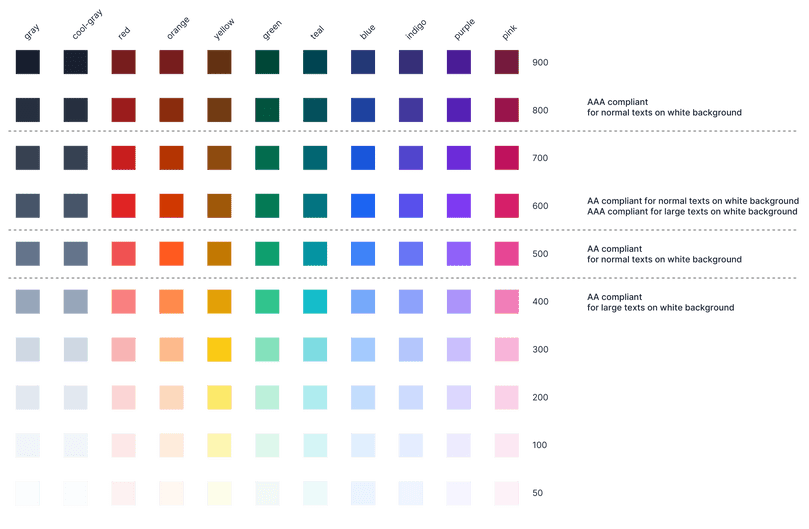809x529 pixels.
Task: Click the 'AAA compliant' note beside row 800
Action: [x=618, y=102]
